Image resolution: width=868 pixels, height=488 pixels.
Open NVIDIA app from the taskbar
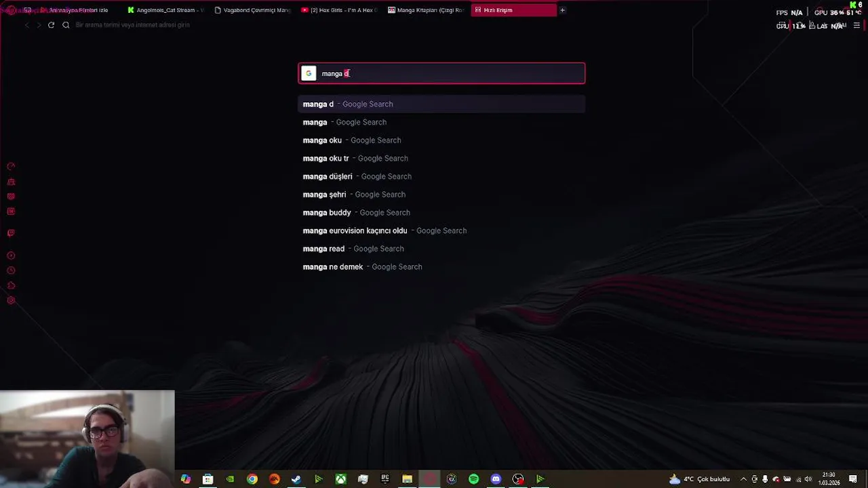pos(230,479)
